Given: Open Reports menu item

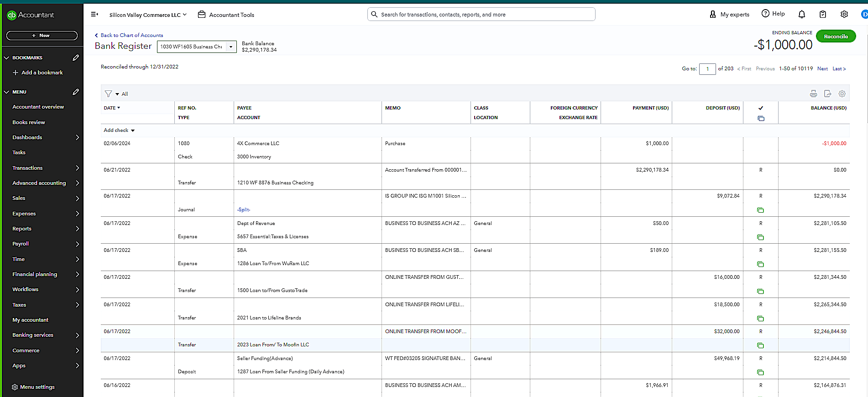Looking at the screenshot, I should (22, 229).
